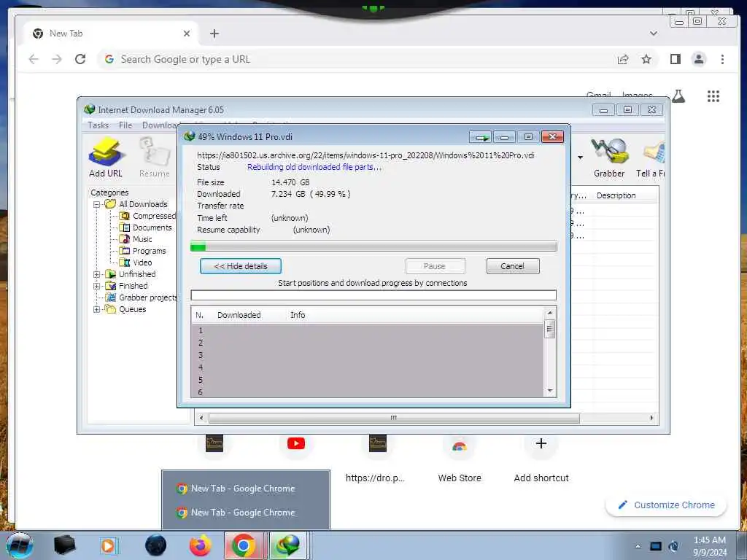
Task: Click the green download progress bar
Action: (x=373, y=246)
